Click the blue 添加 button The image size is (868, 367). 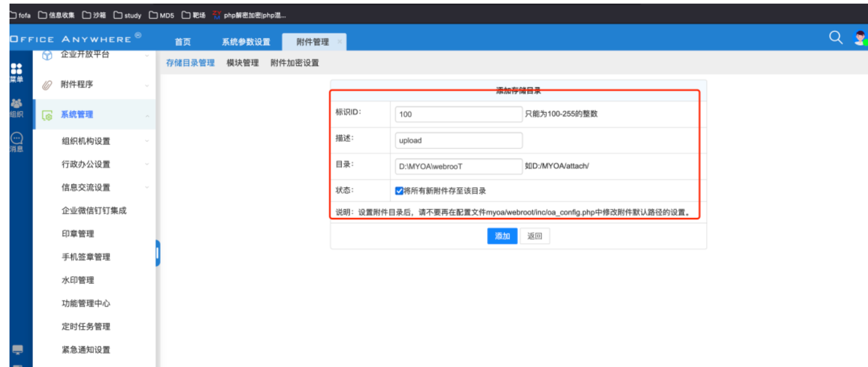point(502,236)
